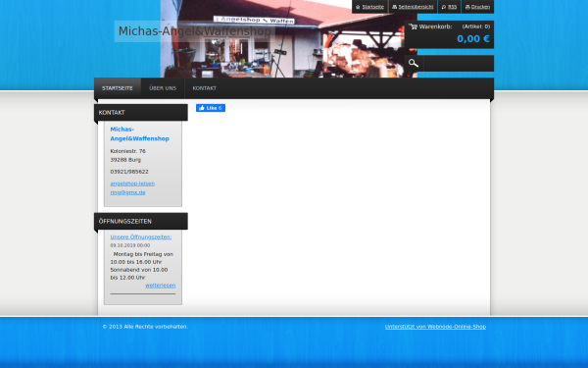
Task: Click the home icon beside Startseite
Action: (x=358, y=7)
